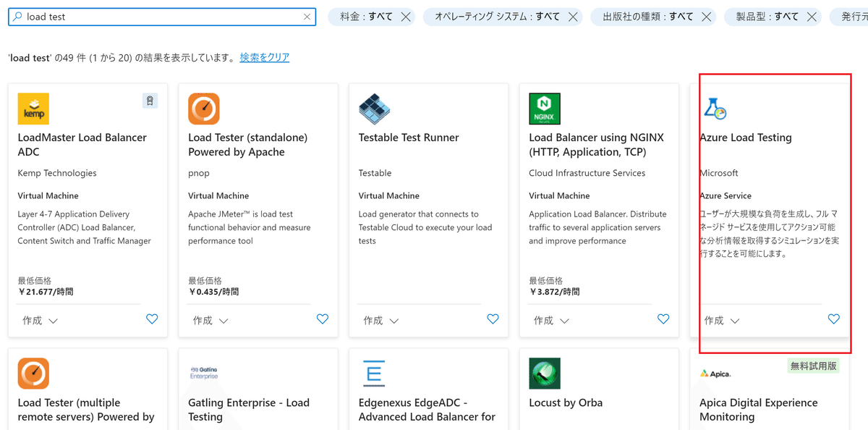
Task: Click the certified badge on LoadMaster card
Action: pos(150,101)
